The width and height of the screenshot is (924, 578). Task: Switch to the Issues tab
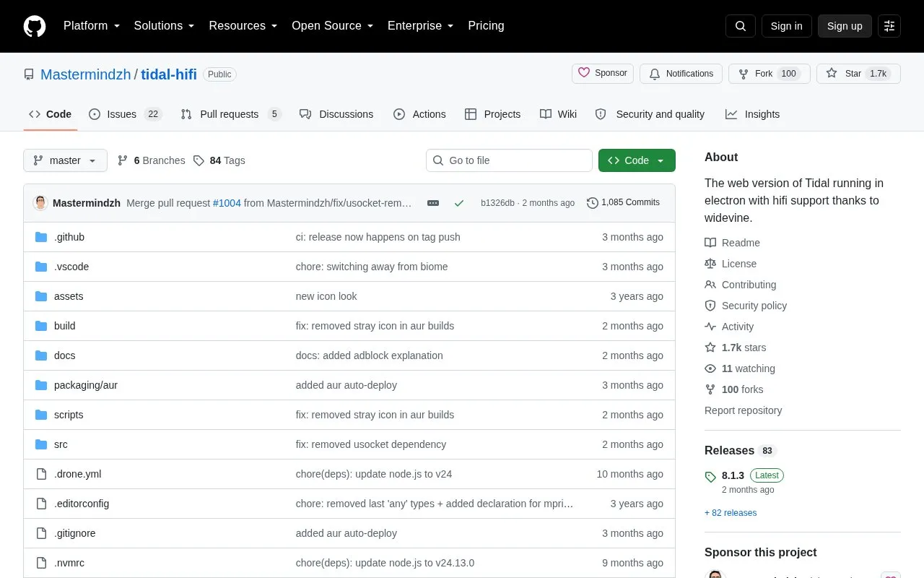126,114
